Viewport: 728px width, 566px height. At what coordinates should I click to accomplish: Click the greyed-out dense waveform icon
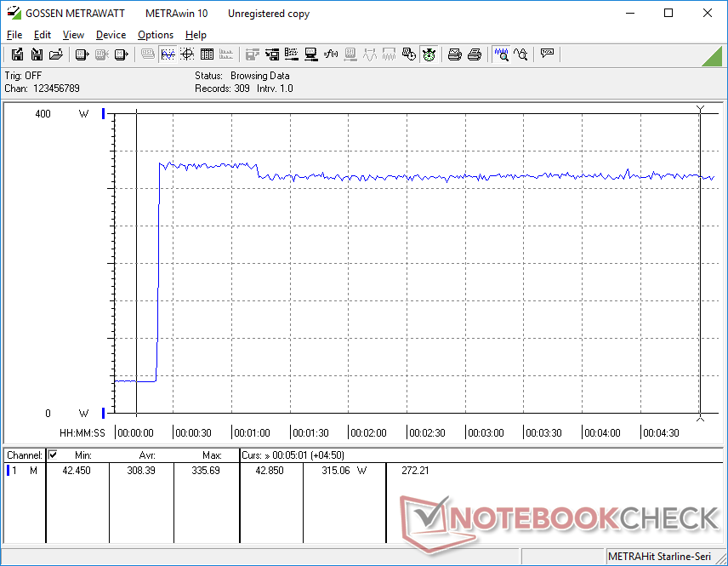tap(389, 54)
